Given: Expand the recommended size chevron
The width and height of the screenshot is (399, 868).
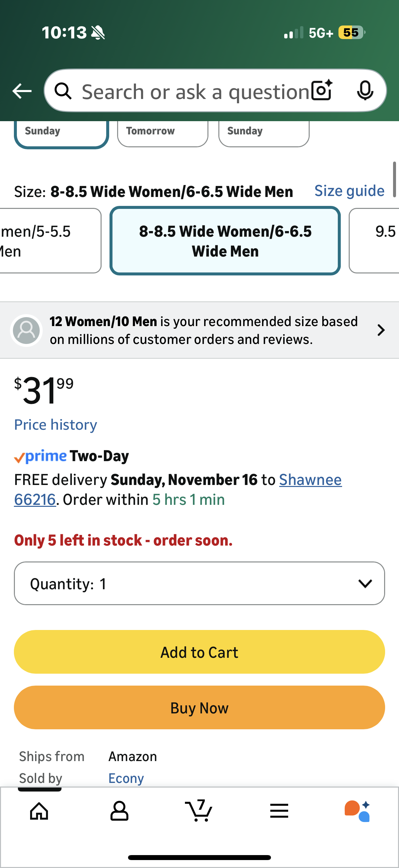Looking at the screenshot, I should [381, 330].
